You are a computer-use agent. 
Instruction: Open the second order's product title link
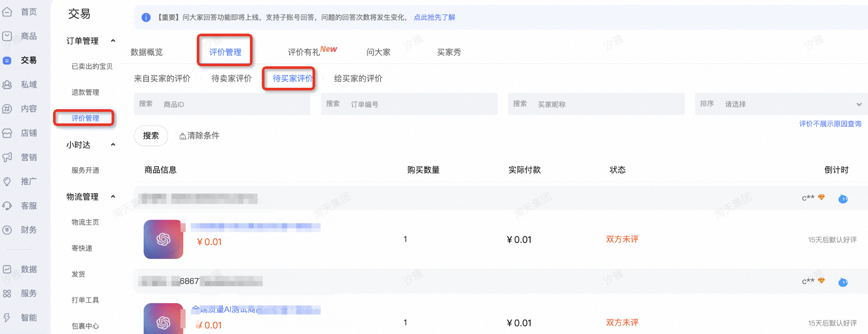click(256, 310)
